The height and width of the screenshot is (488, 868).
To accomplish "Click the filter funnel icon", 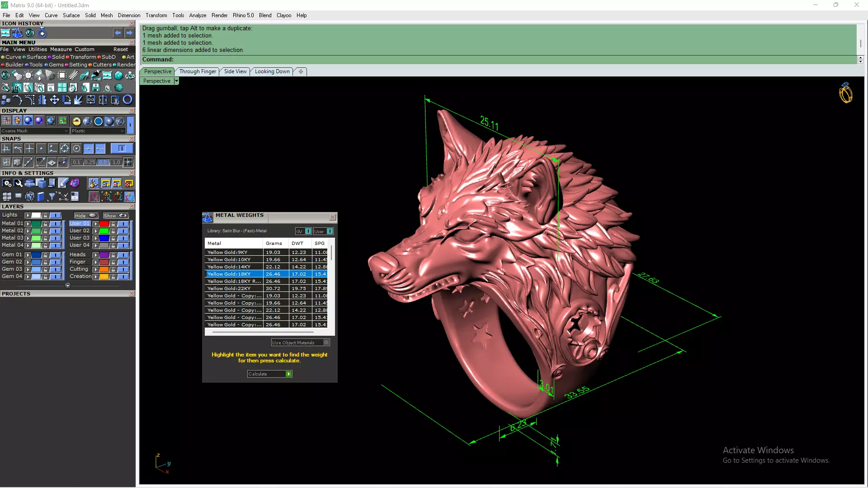I will pyautogui.click(x=52, y=197).
